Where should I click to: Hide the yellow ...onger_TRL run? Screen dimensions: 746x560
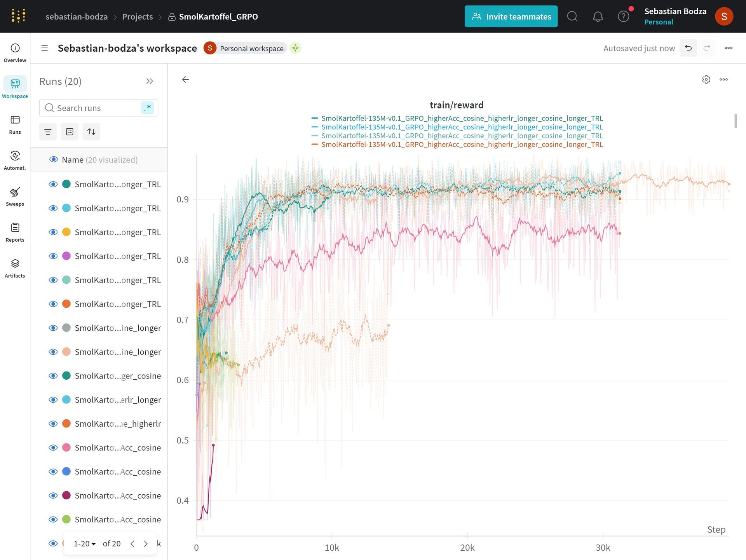53,232
